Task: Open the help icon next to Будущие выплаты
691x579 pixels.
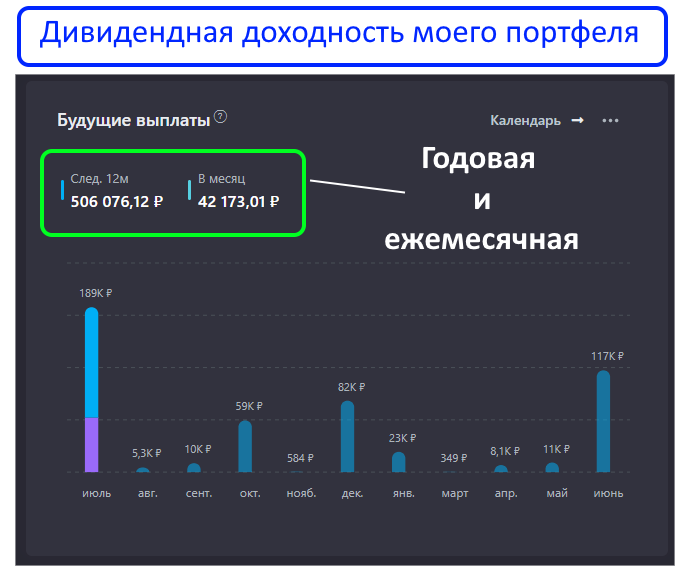Action: click(x=220, y=117)
